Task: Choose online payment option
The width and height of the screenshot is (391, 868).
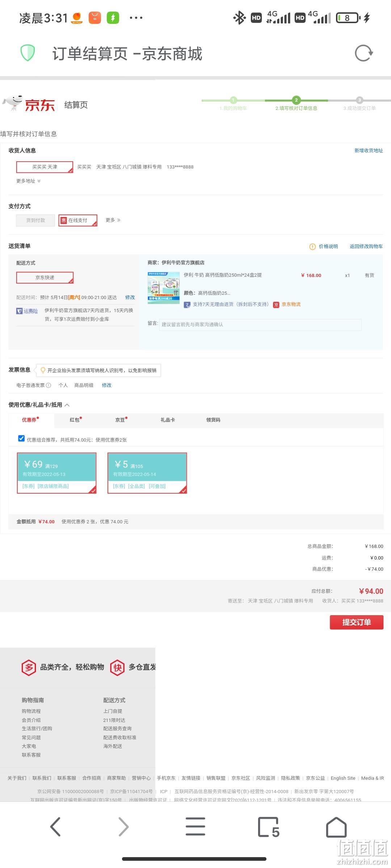Action: pos(78,220)
